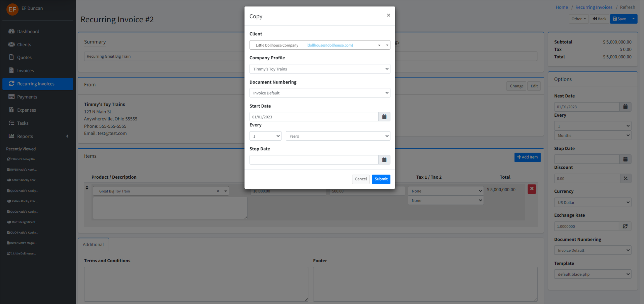
Task: Clear the selected Little Dollhouse Company client
Action: pyautogui.click(x=379, y=45)
